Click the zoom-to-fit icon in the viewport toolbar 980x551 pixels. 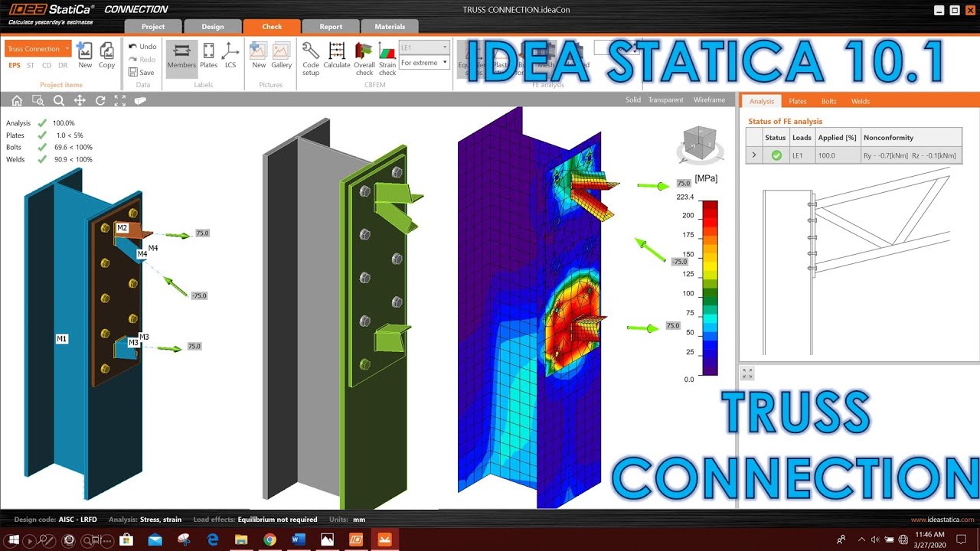click(x=119, y=100)
